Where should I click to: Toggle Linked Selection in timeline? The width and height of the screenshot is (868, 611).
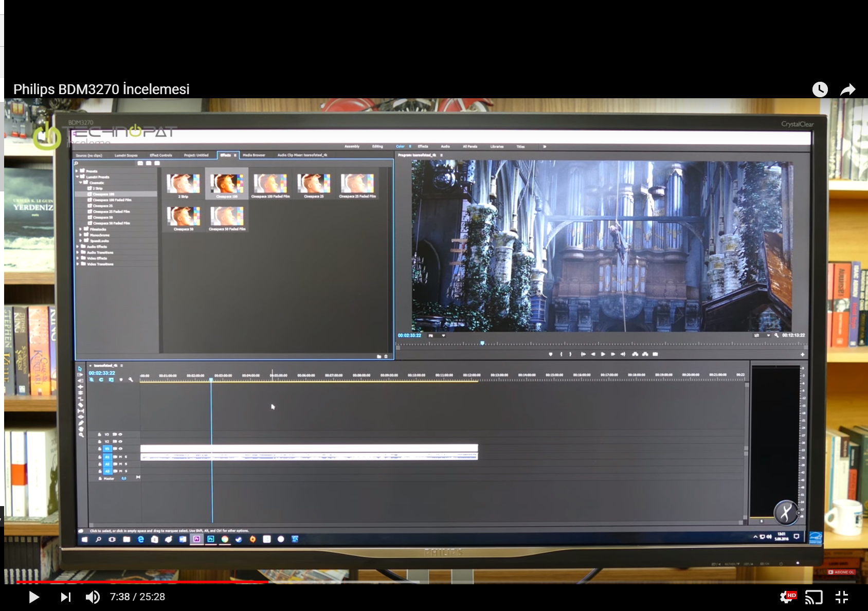(x=111, y=380)
